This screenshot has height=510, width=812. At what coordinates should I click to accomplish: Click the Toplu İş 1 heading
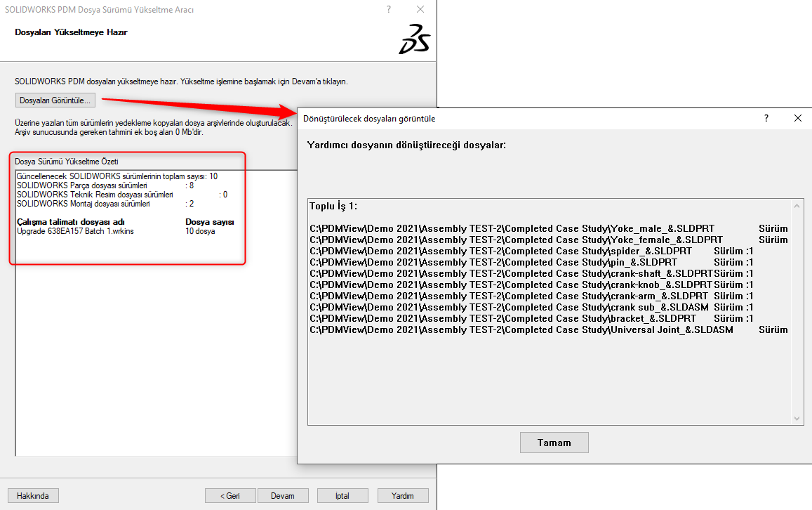333,207
